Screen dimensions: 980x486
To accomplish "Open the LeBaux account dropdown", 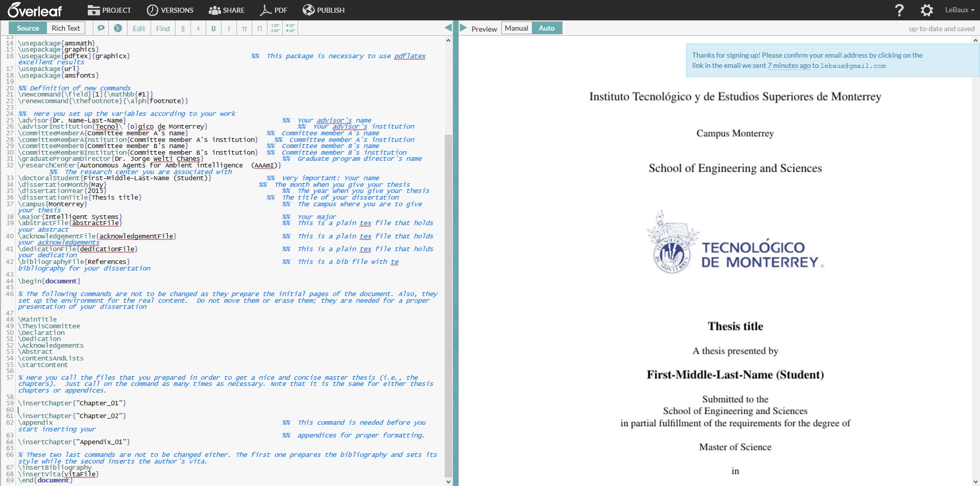I will click(960, 10).
